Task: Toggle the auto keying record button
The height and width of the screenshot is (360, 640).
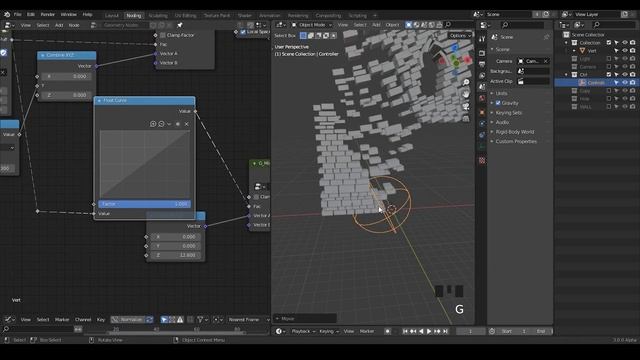Action: 387,331
